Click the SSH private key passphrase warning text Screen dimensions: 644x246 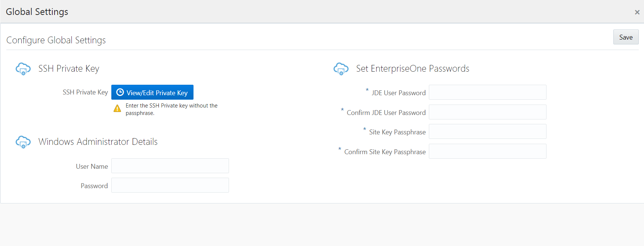point(171,109)
